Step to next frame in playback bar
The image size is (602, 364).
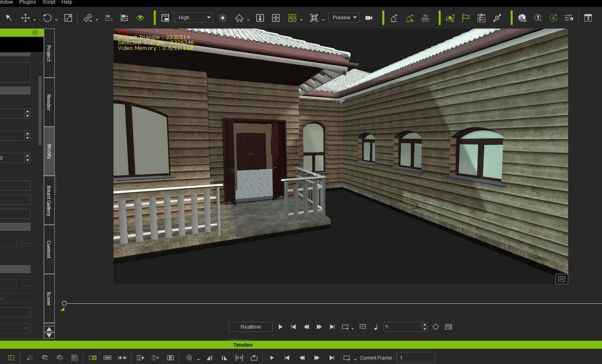(319, 327)
